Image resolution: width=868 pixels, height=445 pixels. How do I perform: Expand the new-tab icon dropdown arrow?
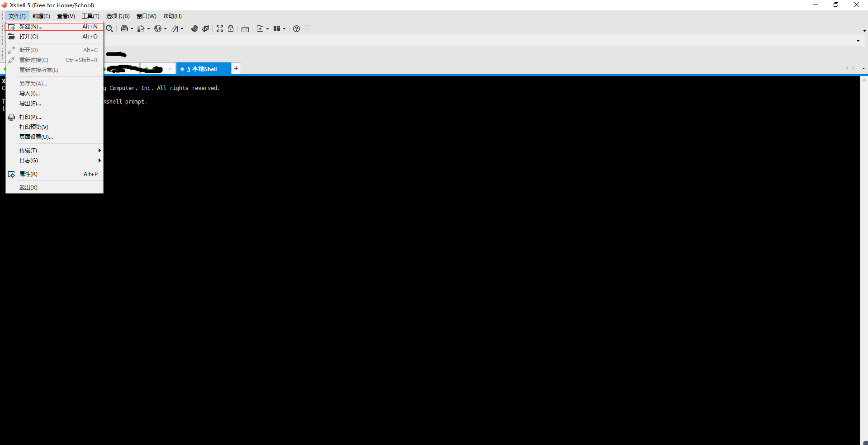267,28
